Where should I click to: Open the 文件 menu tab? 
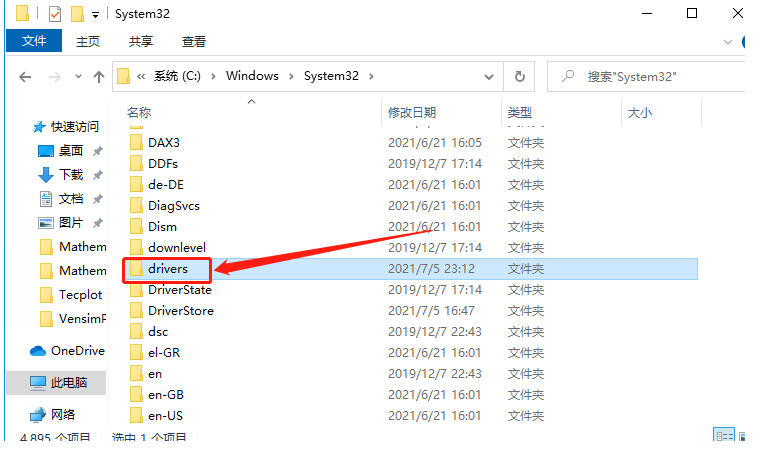(34, 41)
